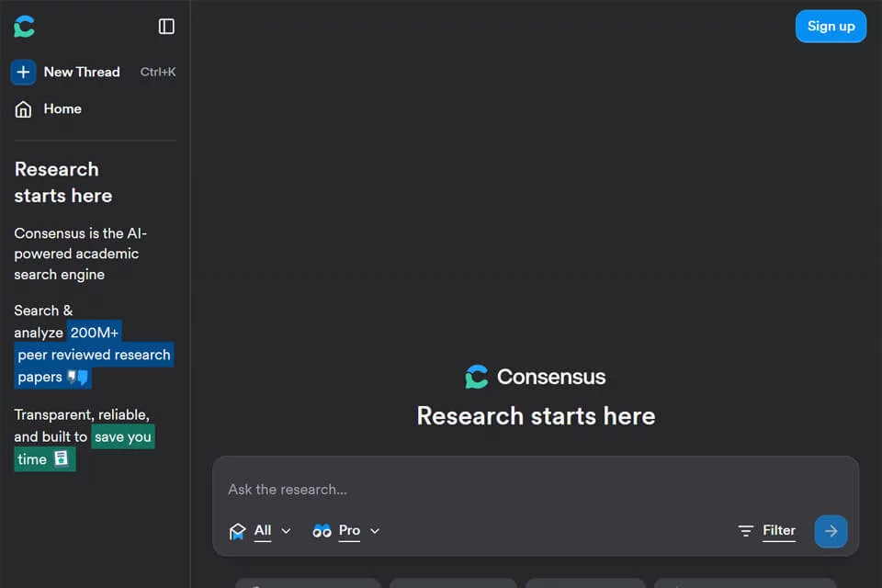Click the "Transparent, reliable," text
The image size is (882, 588).
(x=82, y=414)
